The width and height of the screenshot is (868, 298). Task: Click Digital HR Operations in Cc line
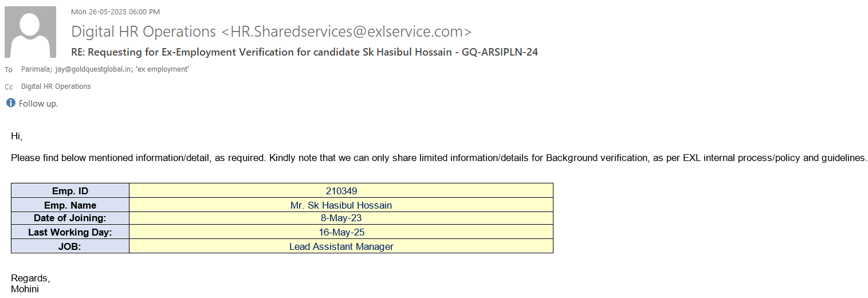(56, 87)
